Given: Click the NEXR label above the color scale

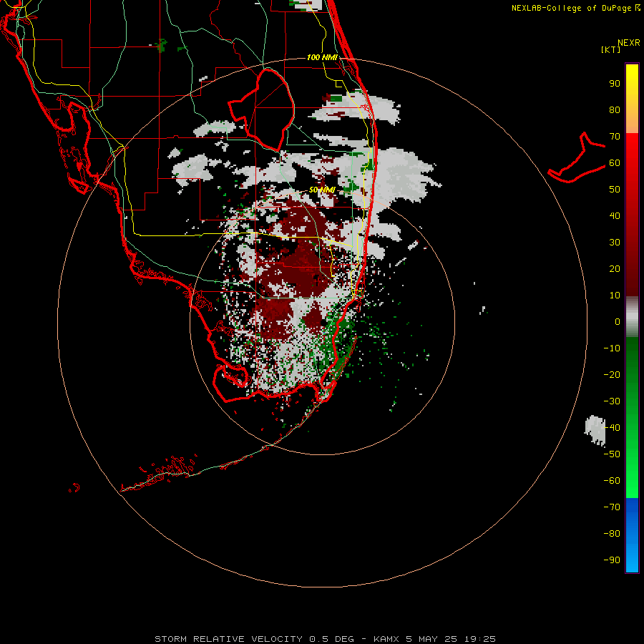Looking at the screenshot, I should pos(628,43).
